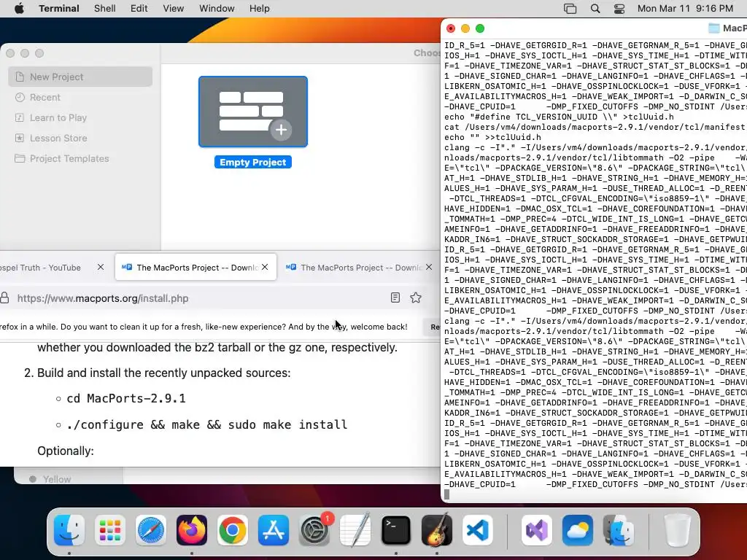Click the Terminal yellow minimize button
The height and width of the screenshot is (560, 747).
[465, 28]
